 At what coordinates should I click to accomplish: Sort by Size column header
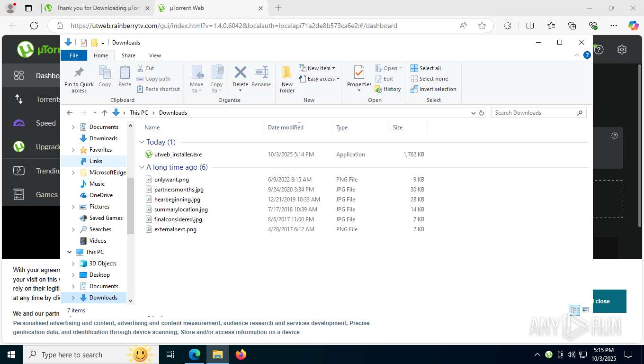[409, 127]
